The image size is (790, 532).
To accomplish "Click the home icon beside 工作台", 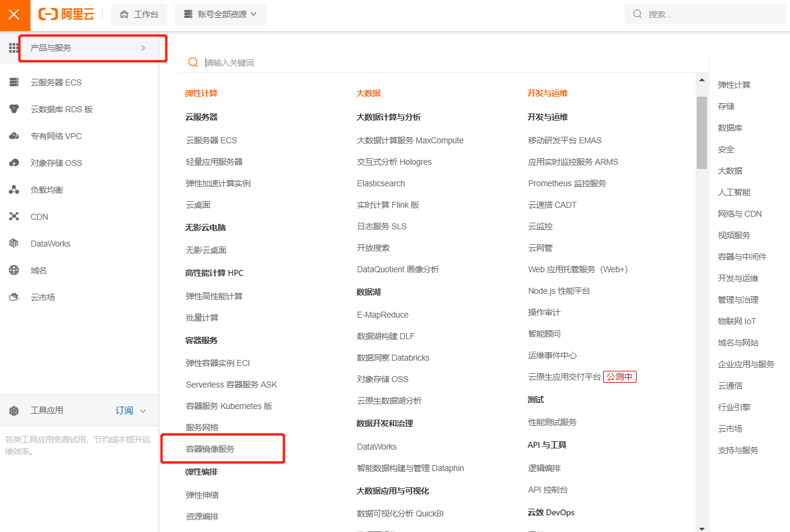I will pos(124,14).
